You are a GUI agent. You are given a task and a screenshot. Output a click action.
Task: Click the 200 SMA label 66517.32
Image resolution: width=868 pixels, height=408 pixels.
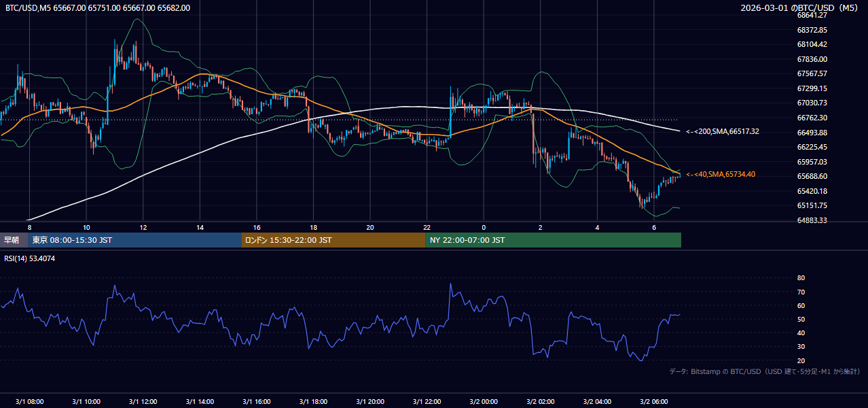coord(723,131)
